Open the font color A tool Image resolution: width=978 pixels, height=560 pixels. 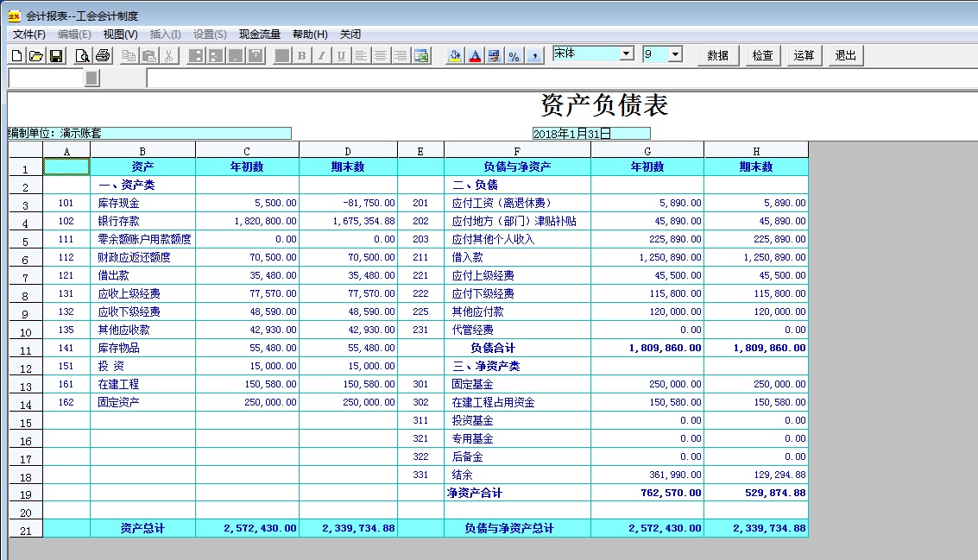(476, 55)
